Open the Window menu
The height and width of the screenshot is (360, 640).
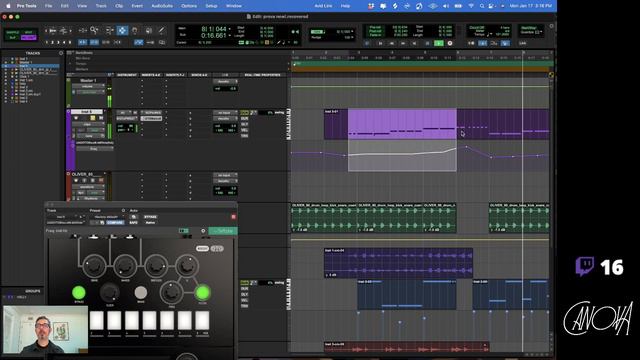233,6
